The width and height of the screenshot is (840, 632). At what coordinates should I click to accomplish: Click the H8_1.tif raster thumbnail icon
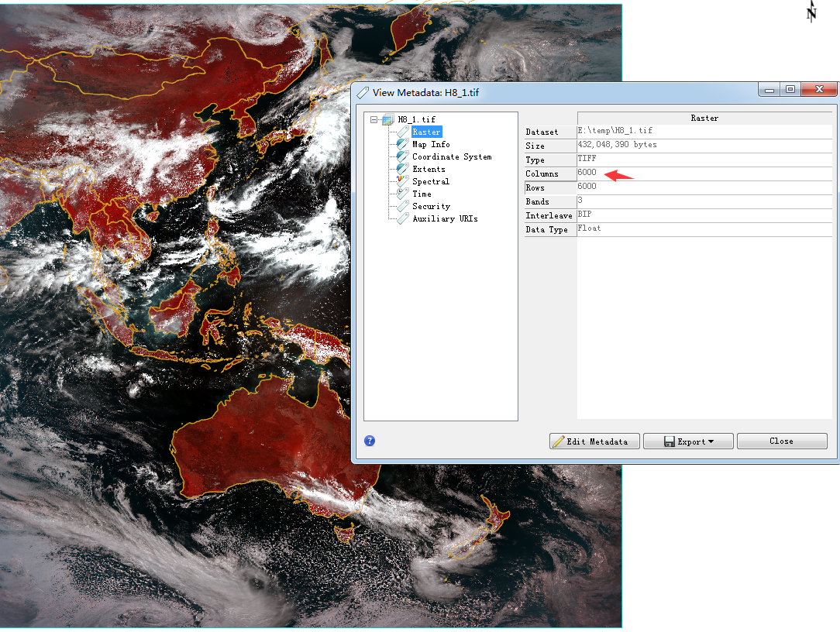(387, 119)
